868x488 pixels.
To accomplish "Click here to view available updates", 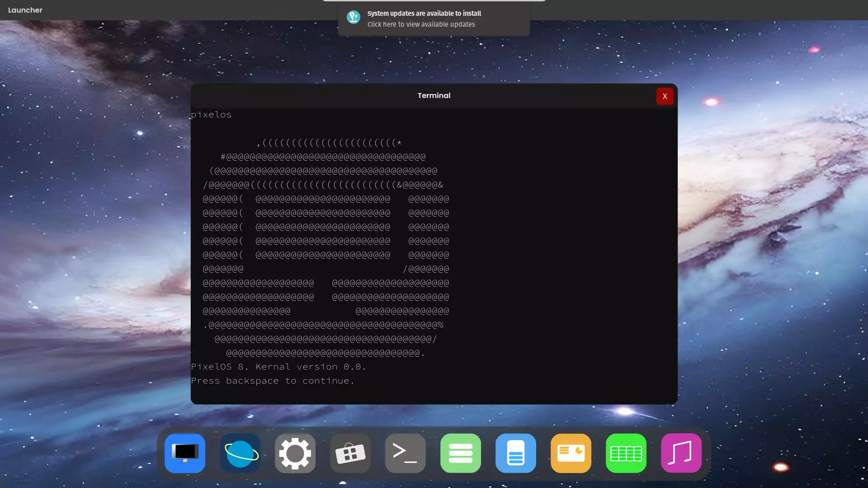I will coord(421,24).
